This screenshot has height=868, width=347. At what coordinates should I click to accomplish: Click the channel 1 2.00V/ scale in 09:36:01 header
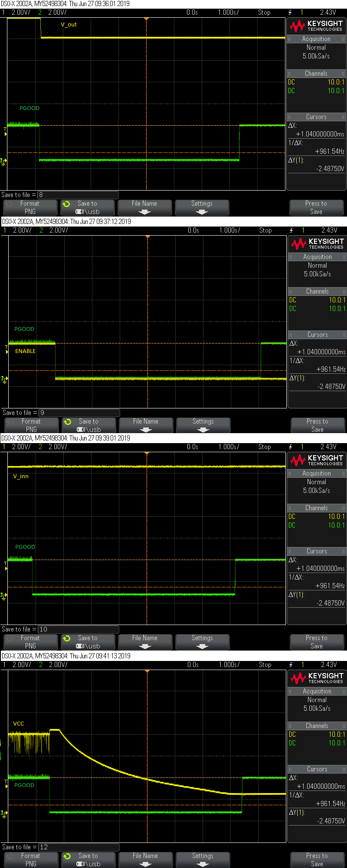click(x=21, y=13)
